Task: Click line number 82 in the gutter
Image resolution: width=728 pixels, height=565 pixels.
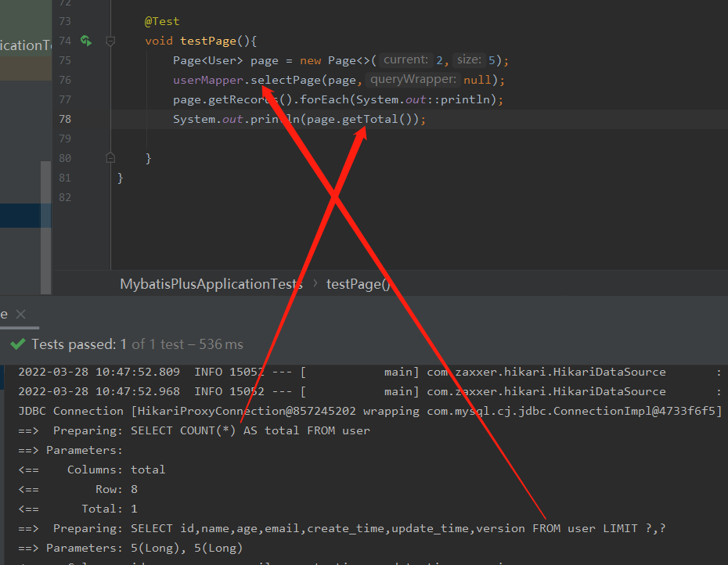Action: (65, 197)
